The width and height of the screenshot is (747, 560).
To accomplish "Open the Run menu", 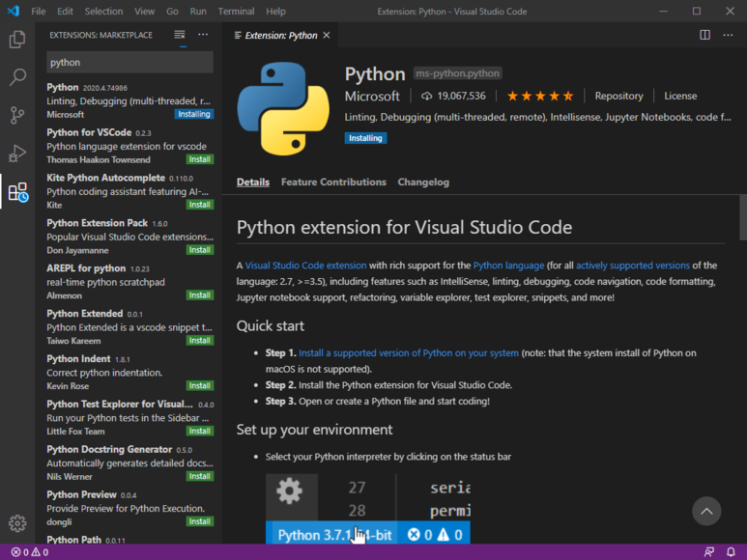I will click(198, 11).
